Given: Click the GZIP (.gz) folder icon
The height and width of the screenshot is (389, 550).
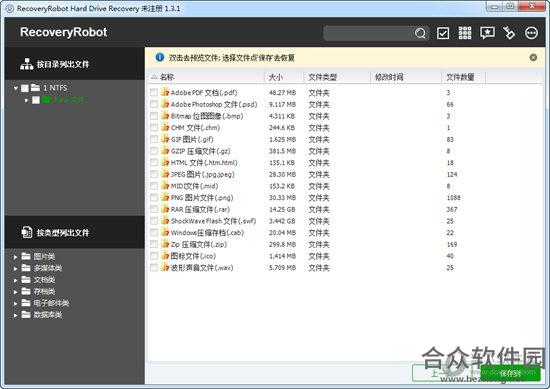Looking at the screenshot, I should [165, 150].
